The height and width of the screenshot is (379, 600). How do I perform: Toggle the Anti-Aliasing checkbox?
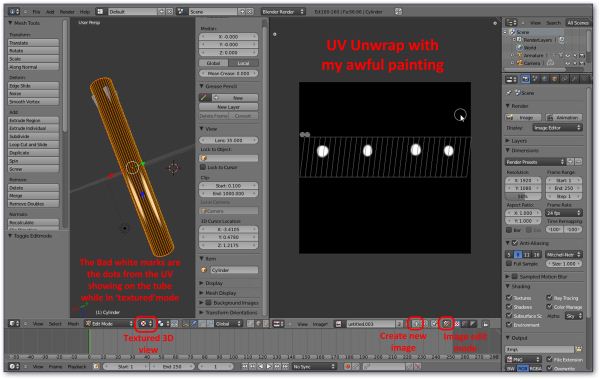(515, 243)
